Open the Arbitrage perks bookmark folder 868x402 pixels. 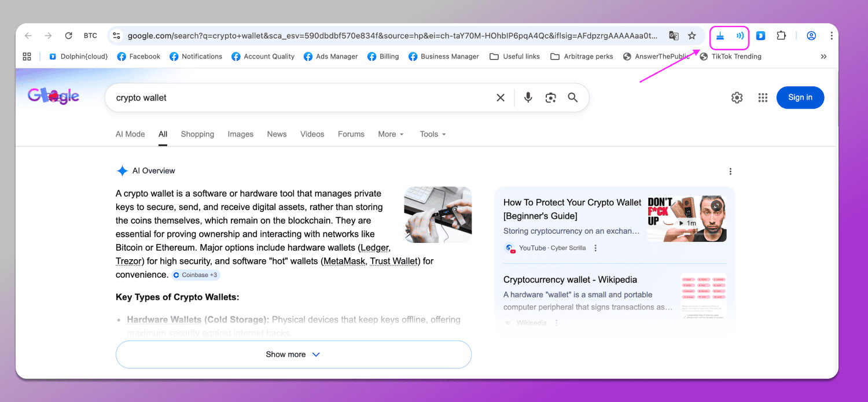tap(582, 56)
